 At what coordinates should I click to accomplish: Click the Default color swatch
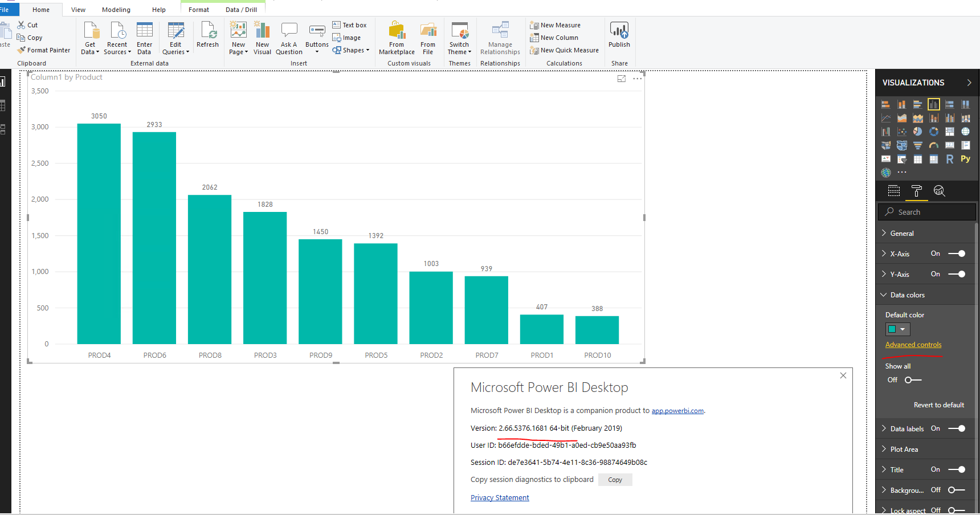892,329
